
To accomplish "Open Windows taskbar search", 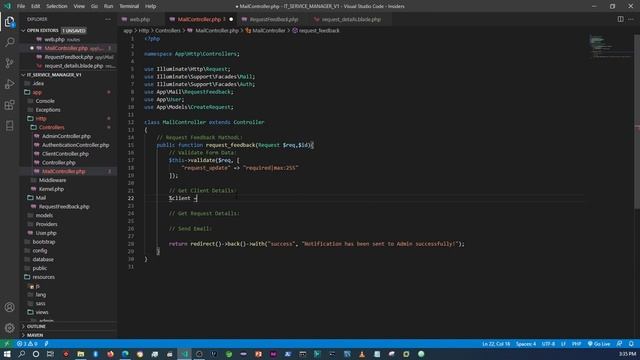I will pos(21,354).
